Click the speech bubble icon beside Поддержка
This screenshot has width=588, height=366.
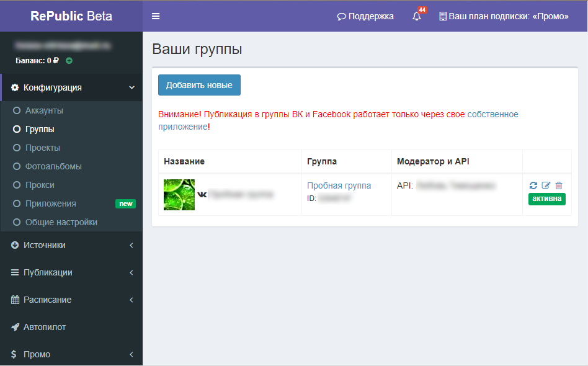[341, 17]
